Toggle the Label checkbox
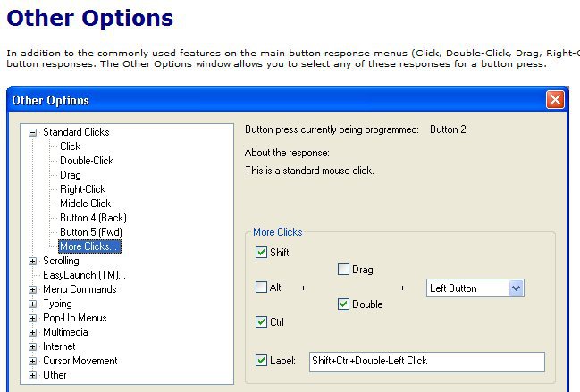The height and width of the screenshot is (392, 580). click(x=261, y=360)
